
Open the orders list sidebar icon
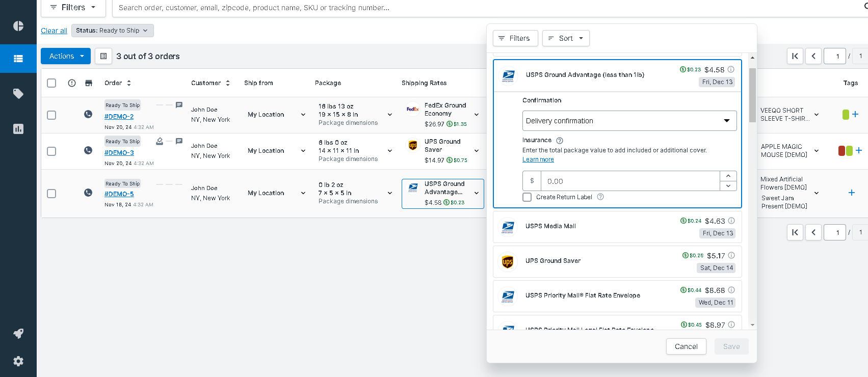[x=18, y=59]
